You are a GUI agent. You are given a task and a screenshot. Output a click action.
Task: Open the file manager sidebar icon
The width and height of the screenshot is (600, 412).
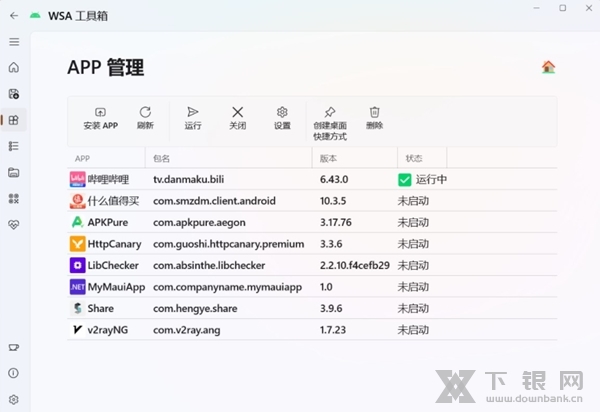click(x=14, y=173)
